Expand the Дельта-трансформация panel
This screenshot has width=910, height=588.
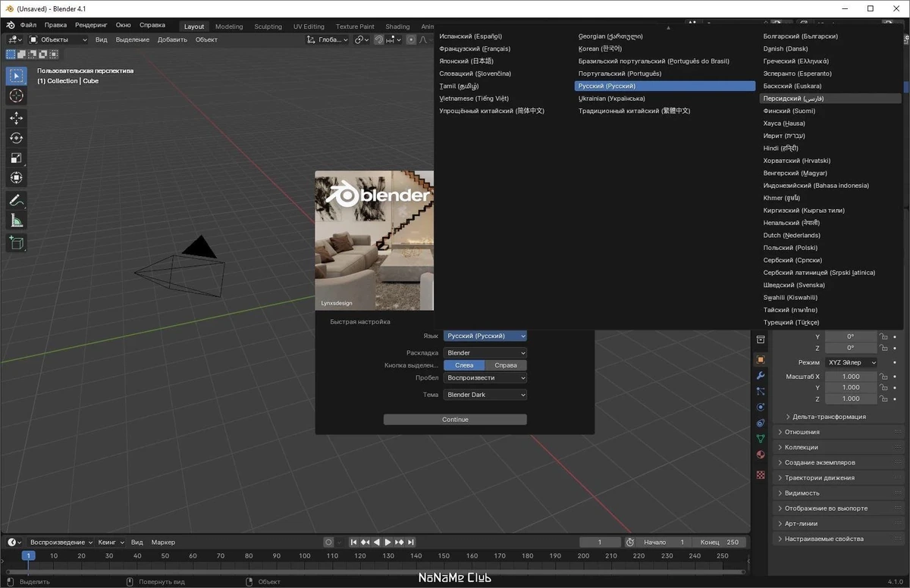pos(829,417)
